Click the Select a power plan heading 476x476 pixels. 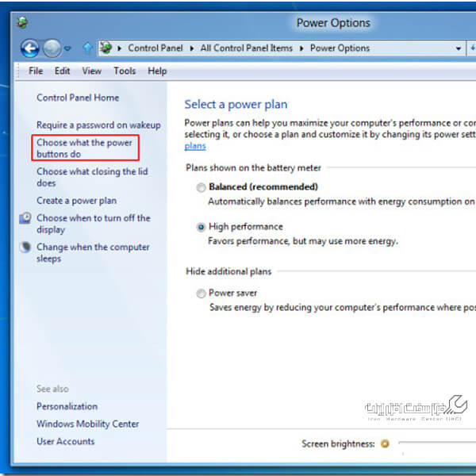(x=236, y=105)
